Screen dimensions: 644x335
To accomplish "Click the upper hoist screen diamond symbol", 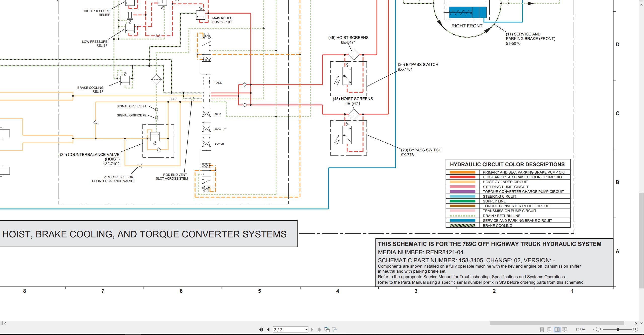I will (354, 55).
